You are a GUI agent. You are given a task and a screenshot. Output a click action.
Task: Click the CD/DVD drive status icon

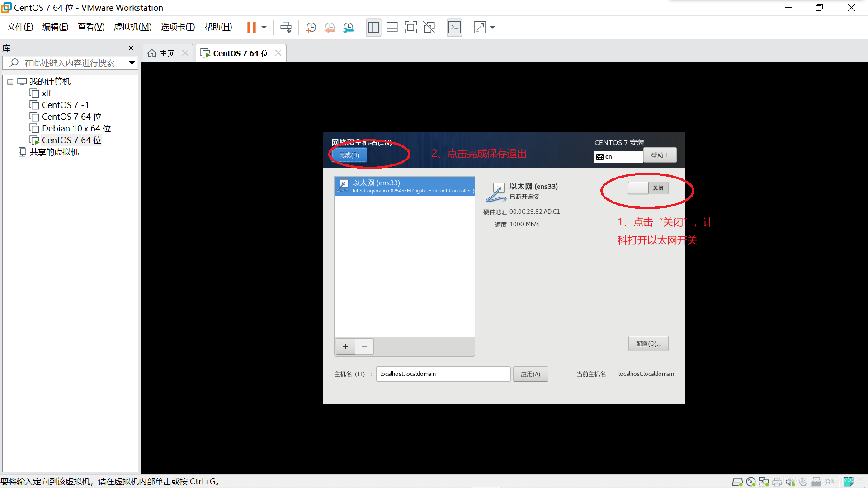pos(751,482)
